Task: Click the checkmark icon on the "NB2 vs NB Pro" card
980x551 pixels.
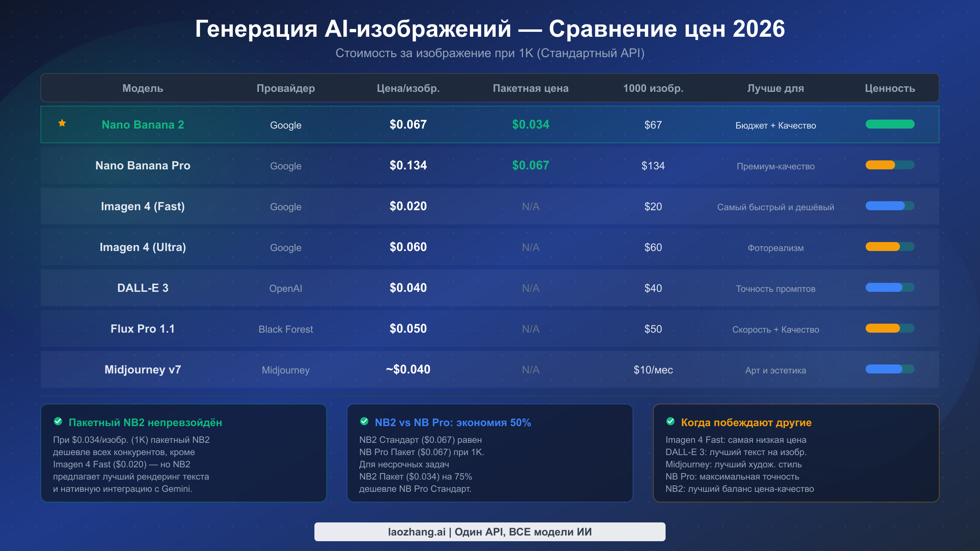Action: coord(365,422)
